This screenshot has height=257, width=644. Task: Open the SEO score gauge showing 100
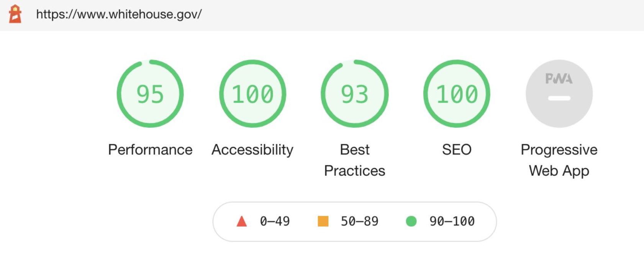point(457,94)
